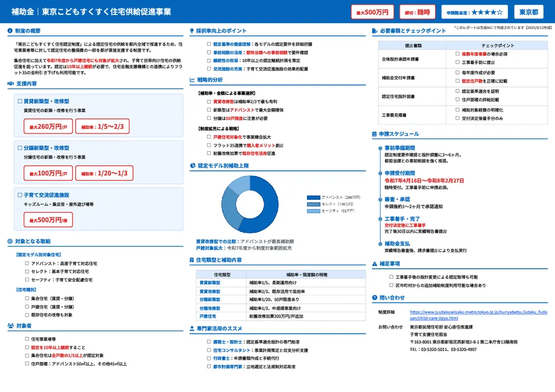Select the line-chart icon next to 戦略的分析
Image resolution: width=555 pixels, height=392 pixels.
point(191,80)
